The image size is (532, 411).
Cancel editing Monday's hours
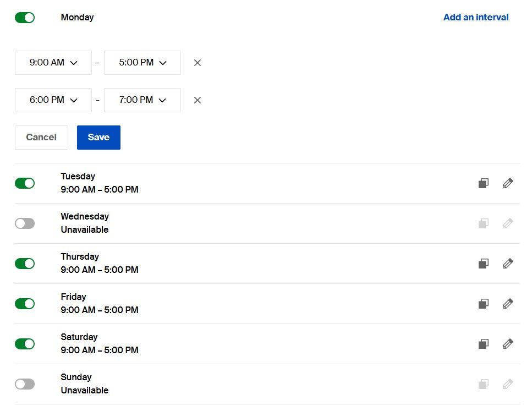[41, 137]
